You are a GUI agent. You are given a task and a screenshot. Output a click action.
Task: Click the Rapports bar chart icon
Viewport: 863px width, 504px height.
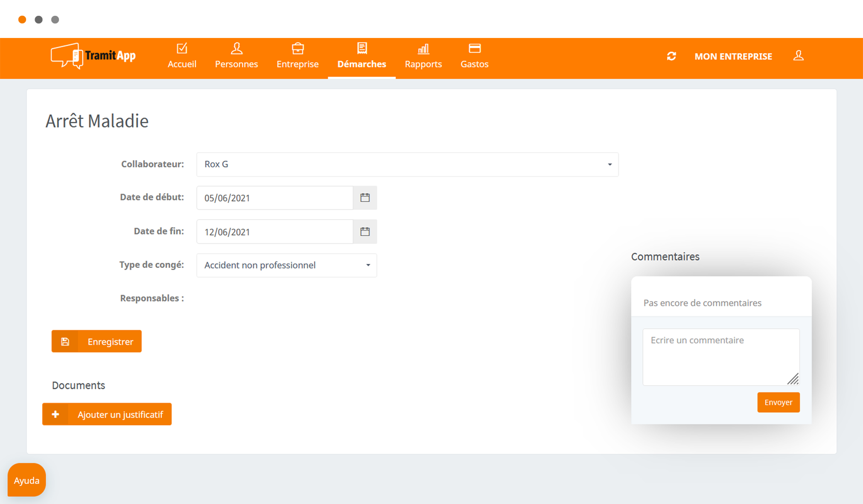tap(423, 49)
